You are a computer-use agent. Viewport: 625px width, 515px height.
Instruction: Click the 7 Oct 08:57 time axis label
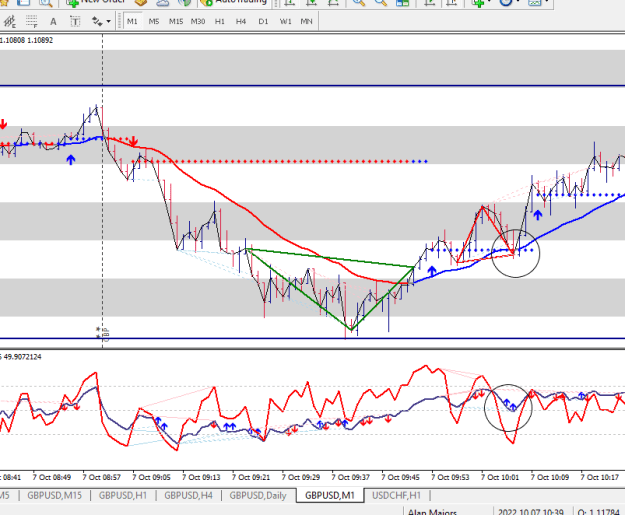click(x=101, y=477)
